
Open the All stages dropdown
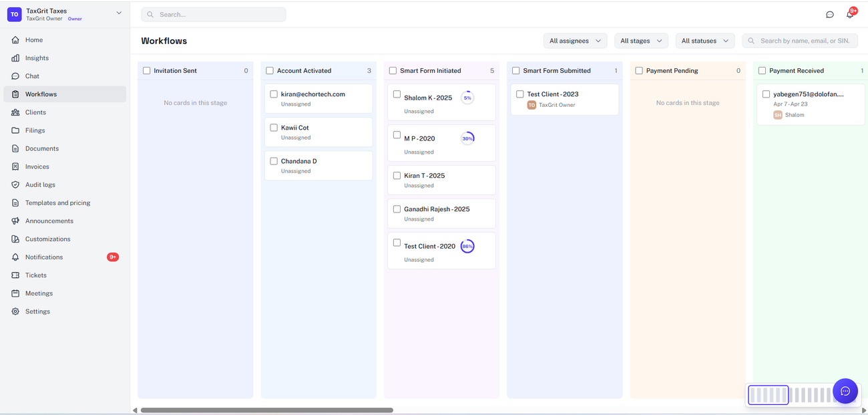641,41
